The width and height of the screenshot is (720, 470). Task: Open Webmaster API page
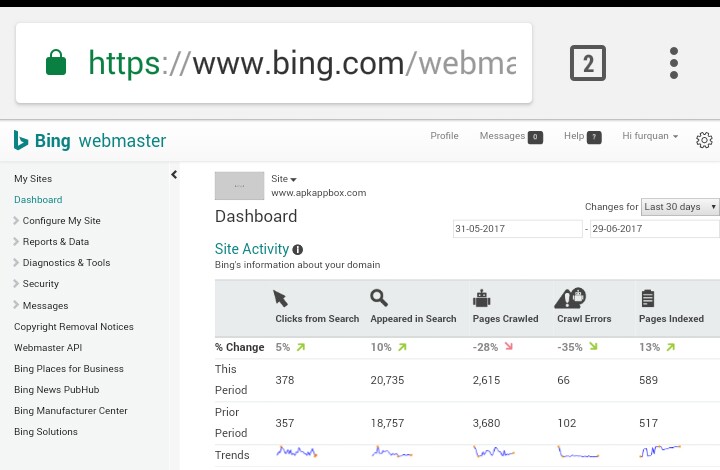click(48, 348)
